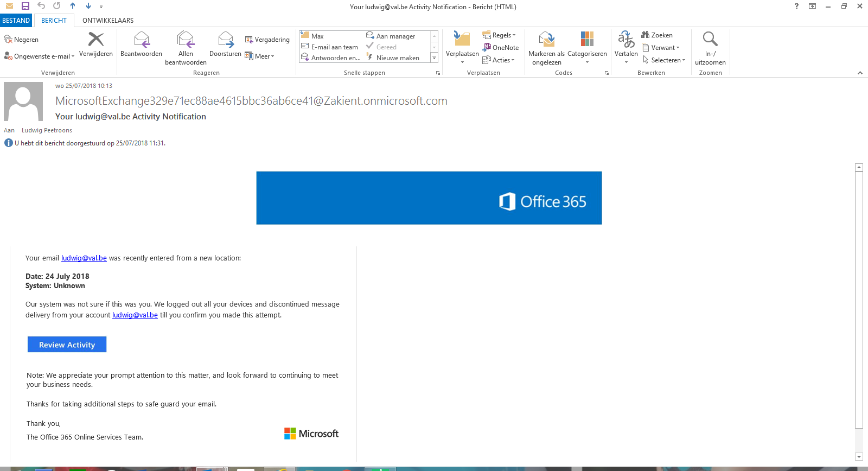Go to the previous item with the up arrow
The height and width of the screenshot is (471, 868).
click(x=73, y=6)
